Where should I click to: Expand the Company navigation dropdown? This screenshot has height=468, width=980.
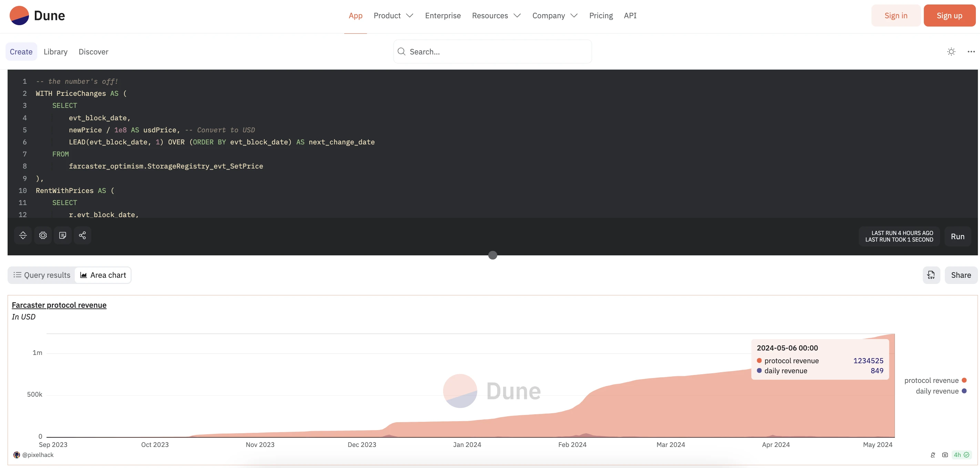pyautogui.click(x=554, y=15)
